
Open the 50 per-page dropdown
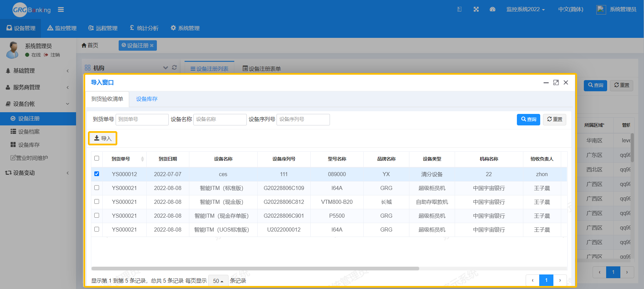coord(218,281)
